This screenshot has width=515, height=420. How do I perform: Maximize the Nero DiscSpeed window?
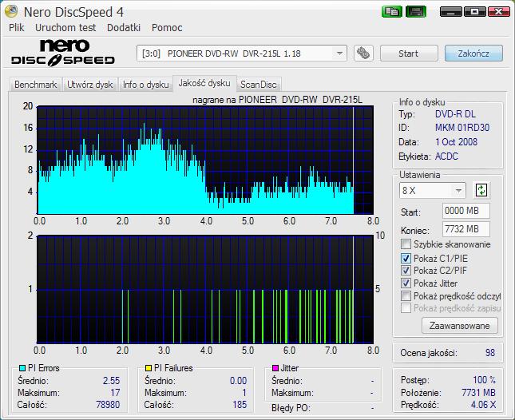(x=474, y=12)
